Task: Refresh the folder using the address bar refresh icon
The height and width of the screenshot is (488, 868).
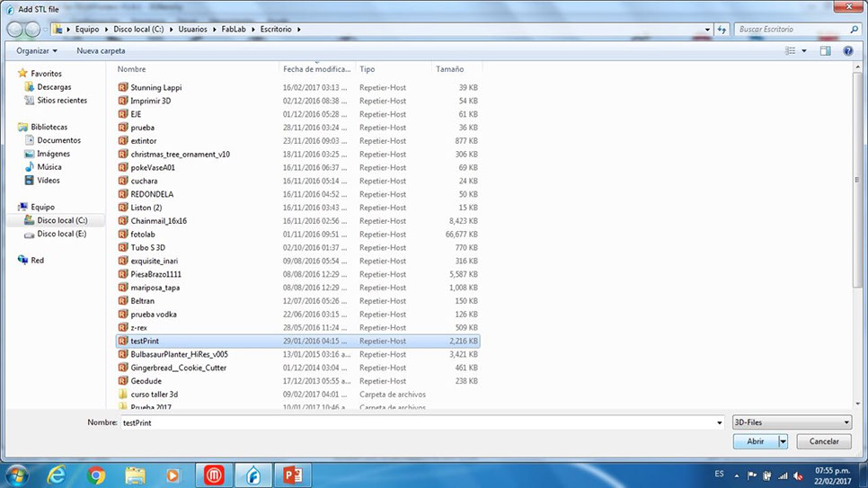Action: tap(722, 30)
